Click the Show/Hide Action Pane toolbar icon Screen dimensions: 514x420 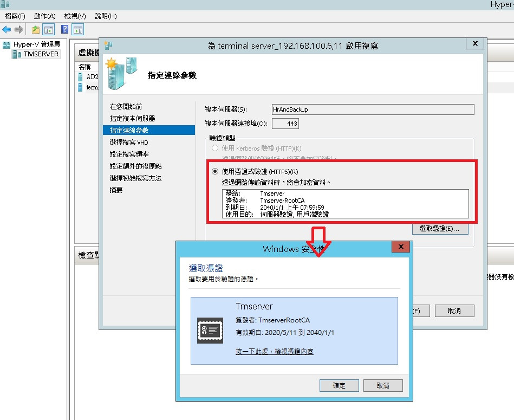[x=78, y=29]
